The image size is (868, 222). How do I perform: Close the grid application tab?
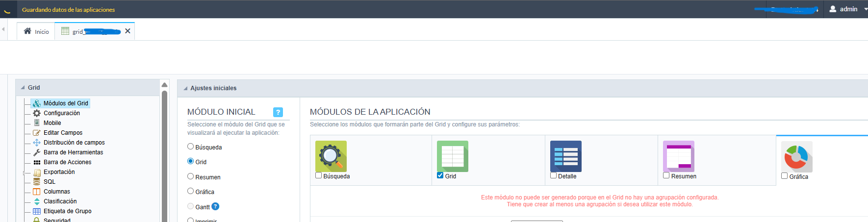(128, 31)
